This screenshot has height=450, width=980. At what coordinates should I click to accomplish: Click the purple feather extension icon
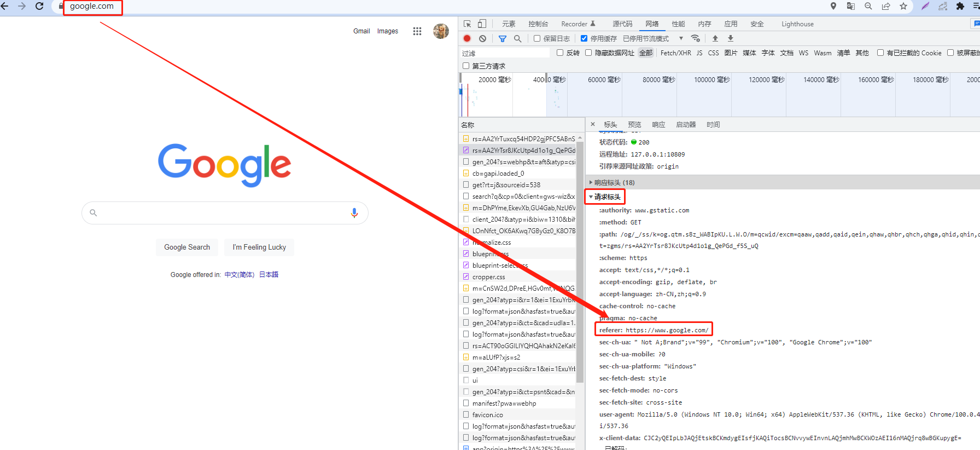click(925, 6)
